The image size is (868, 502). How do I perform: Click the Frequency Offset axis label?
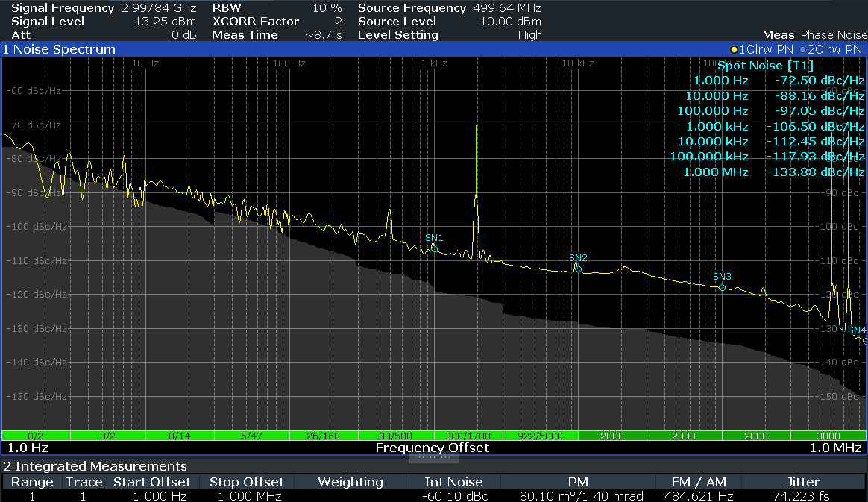(x=433, y=448)
